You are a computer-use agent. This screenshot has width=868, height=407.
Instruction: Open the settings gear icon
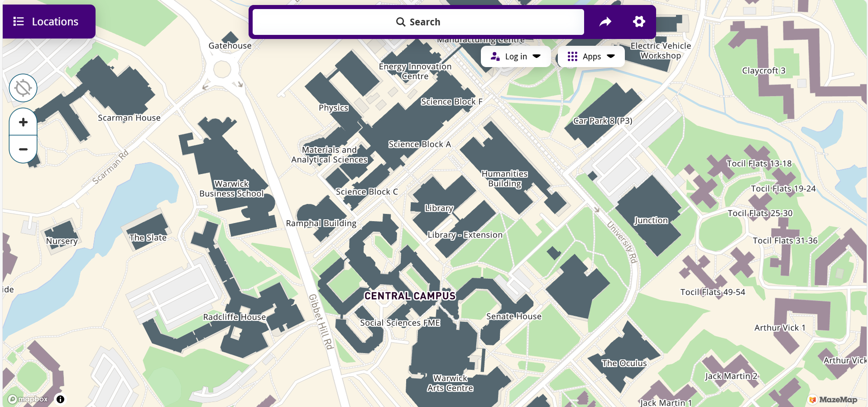[x=638, y=22]
